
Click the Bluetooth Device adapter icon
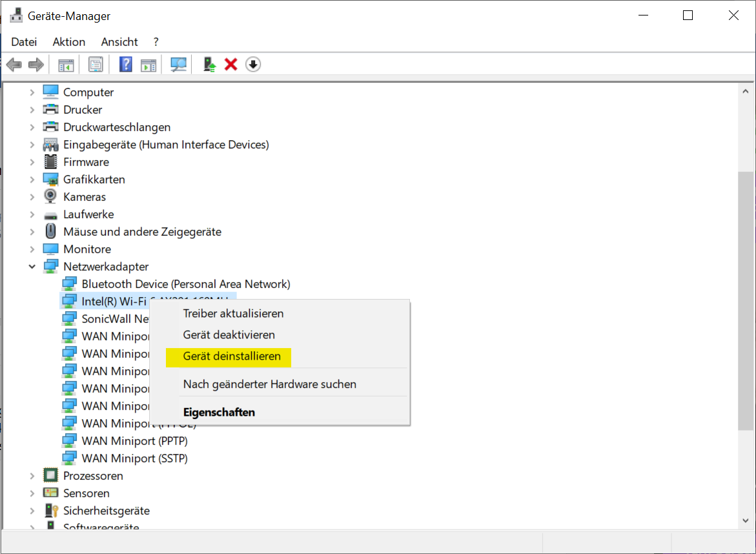coord(70,283)
